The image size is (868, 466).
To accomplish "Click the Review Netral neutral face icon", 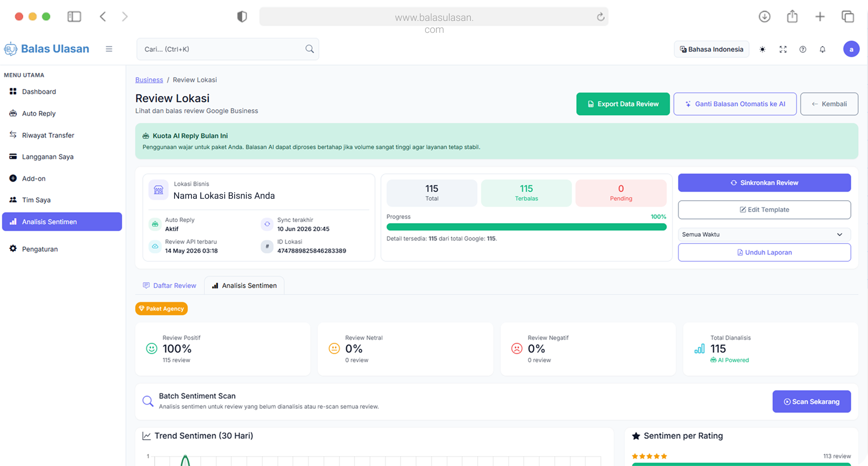I will coord(335,349).
